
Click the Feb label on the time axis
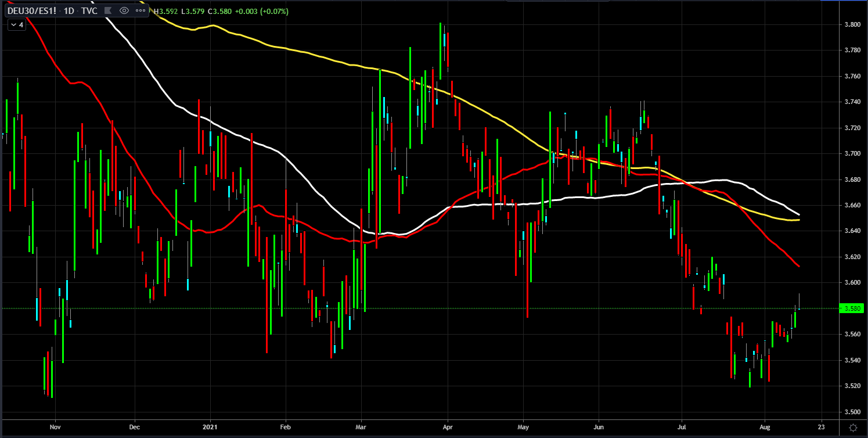tap(285, 427)
